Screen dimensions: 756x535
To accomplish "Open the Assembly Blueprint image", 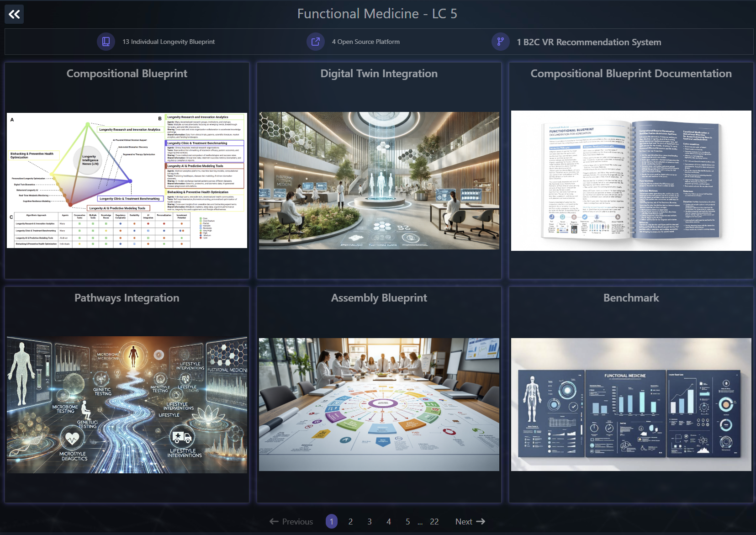I will [379, 405].
